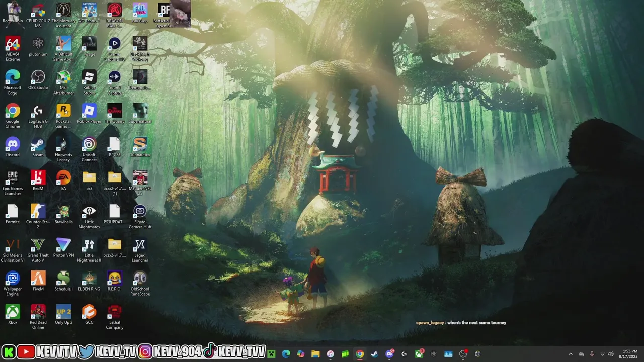Open Discord taskbar icon with notifications
The height and width of the screenshot is (362, 644).
(389, 354)
